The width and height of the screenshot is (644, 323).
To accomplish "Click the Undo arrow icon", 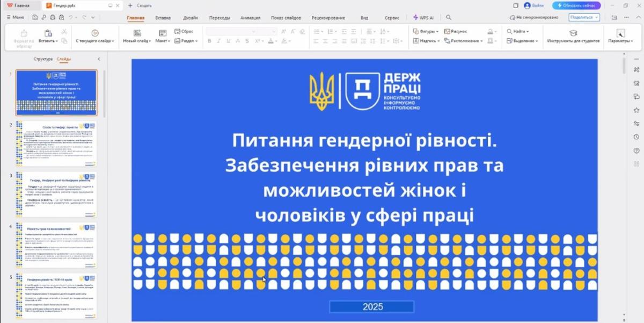I will (70, 17).
